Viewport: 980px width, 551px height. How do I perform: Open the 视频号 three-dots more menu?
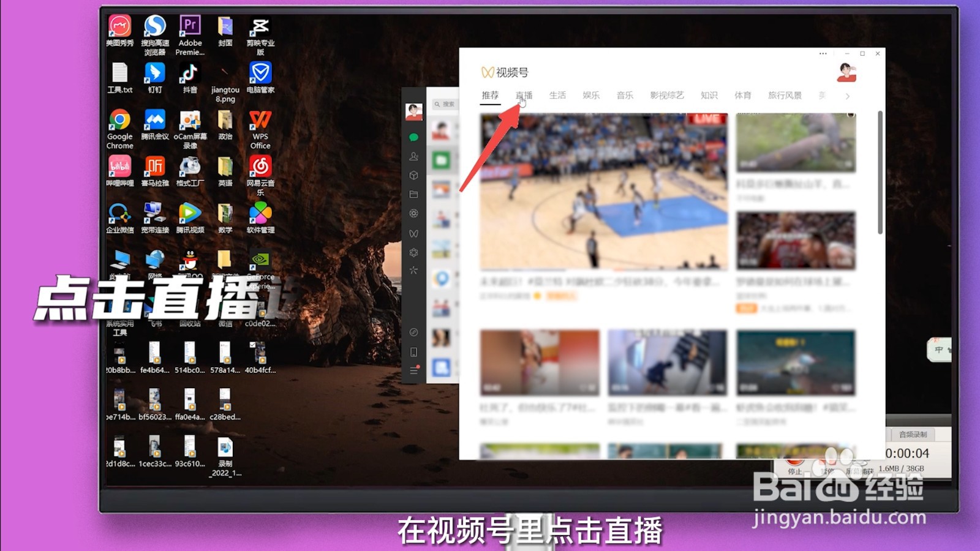point(823,54)
